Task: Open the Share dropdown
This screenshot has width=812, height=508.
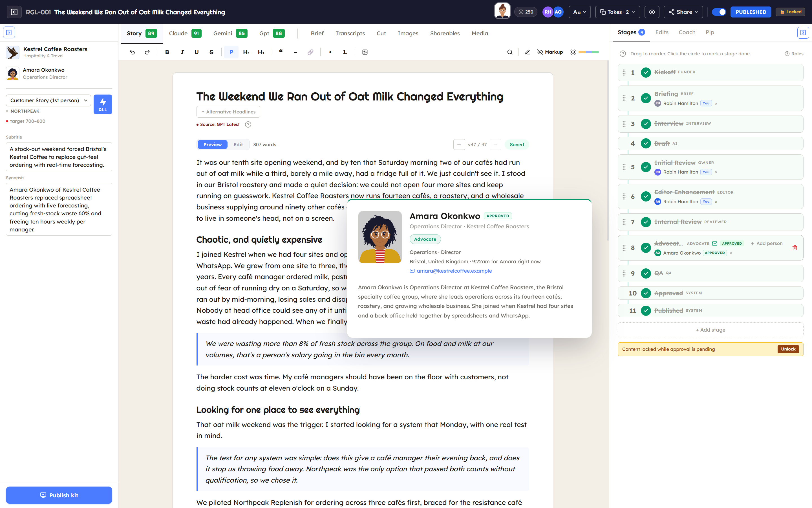Action: tap(683, 12)
